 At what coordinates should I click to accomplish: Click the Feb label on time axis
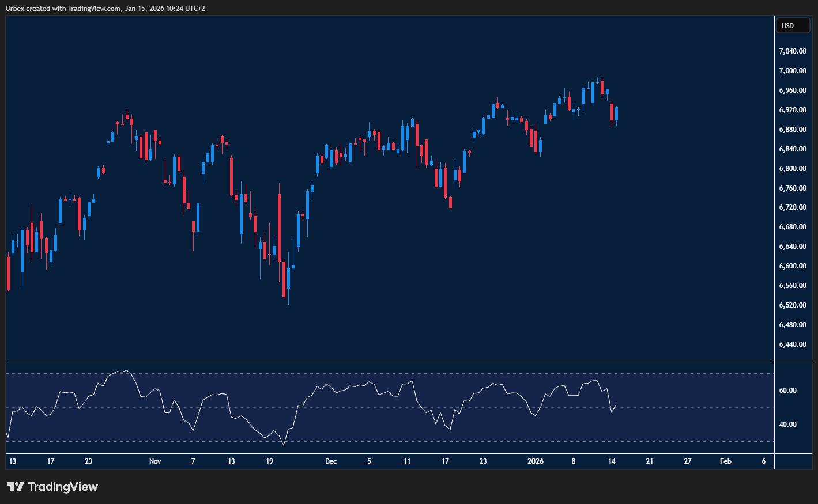point(726,461)
